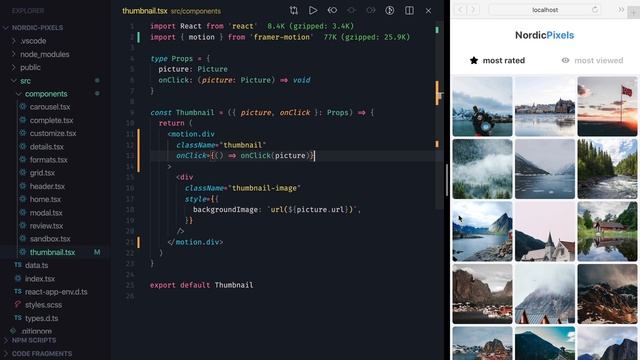This screenshot has height=360, width=640.
Task: Click the NordicPixels logo heading
Action: click(x=544, y=35)
